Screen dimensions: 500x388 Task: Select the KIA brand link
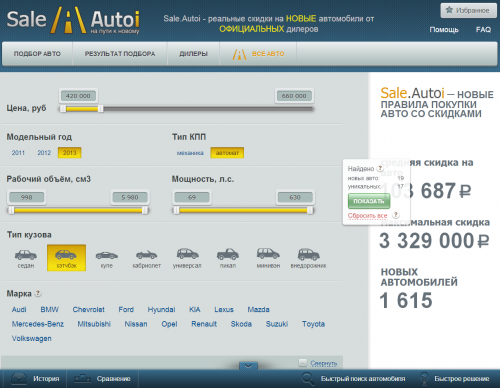click(x=195, y=310)
